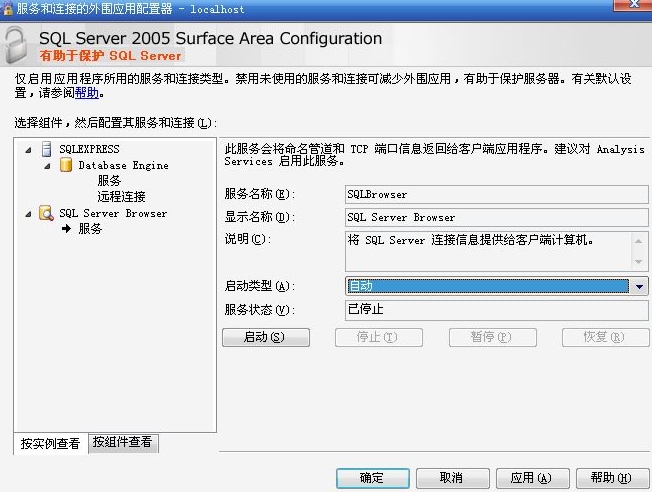Click the 服务名称 field showing SQLBrowser
652x492 pixels.
click(496, 194)
